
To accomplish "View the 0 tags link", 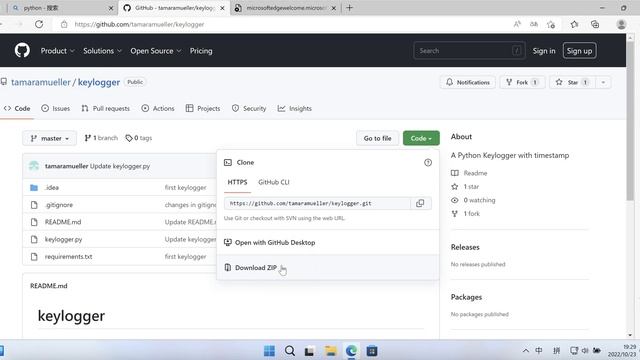I will point(139,138).
